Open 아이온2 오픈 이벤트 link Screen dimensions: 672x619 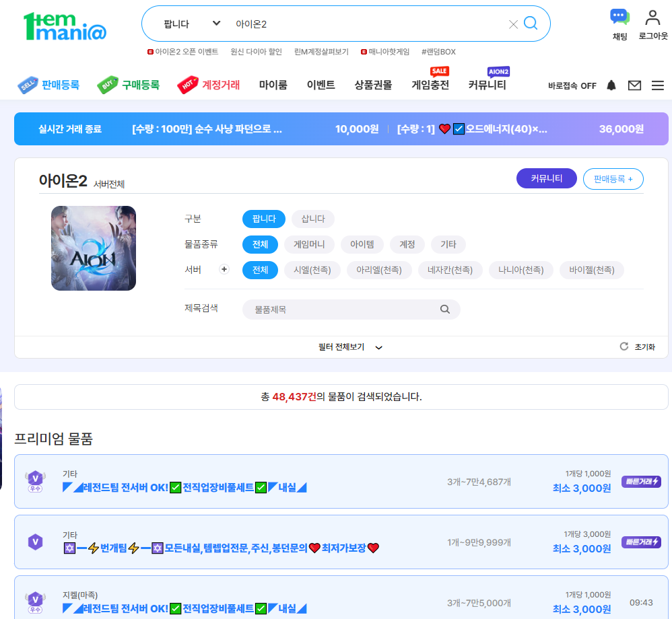tap(183, 52)
